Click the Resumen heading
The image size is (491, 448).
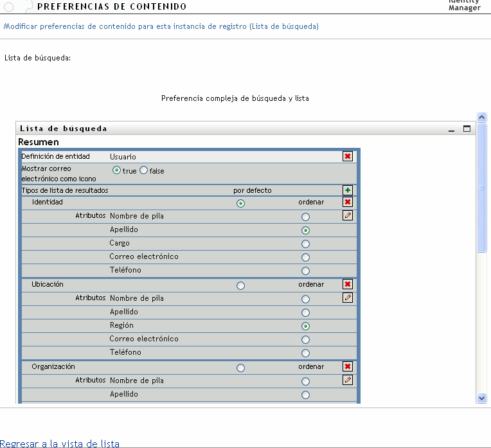click(x=39, y=142)
